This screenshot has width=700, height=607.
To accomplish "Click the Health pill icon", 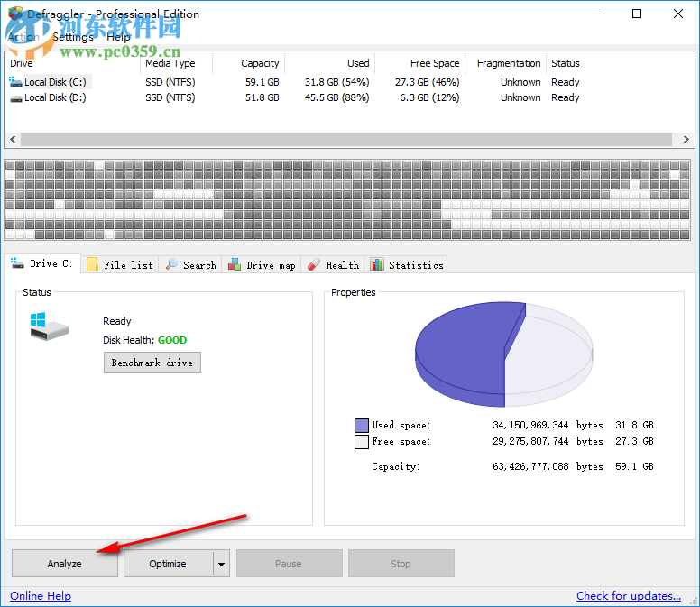I will click(314, 264).
